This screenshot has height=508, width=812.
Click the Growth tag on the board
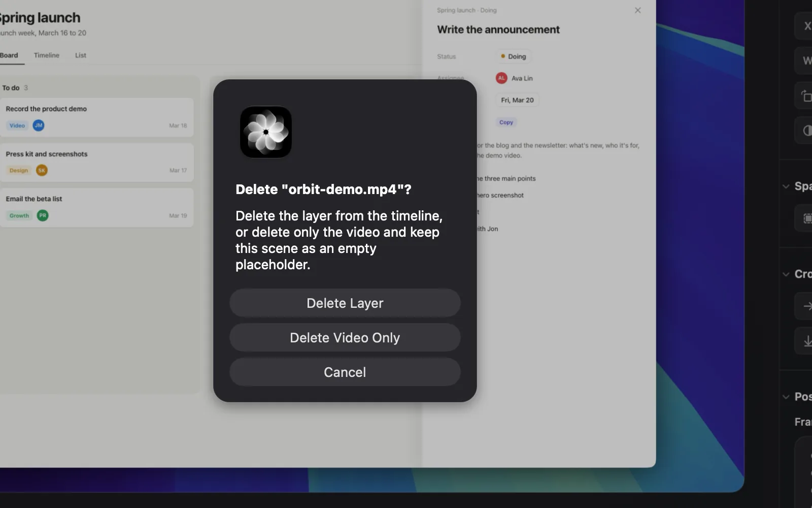click(x=19, y=216)
